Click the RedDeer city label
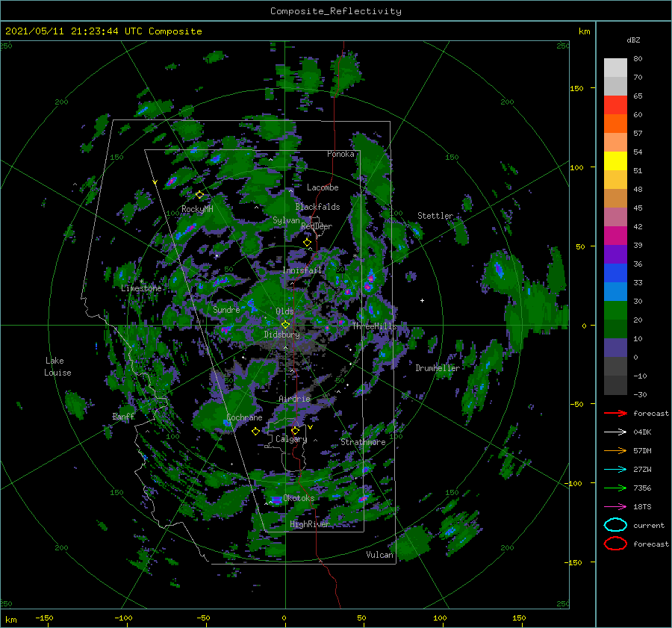The width and height of the screenshot is (672, 628). [x=317, y=226]
